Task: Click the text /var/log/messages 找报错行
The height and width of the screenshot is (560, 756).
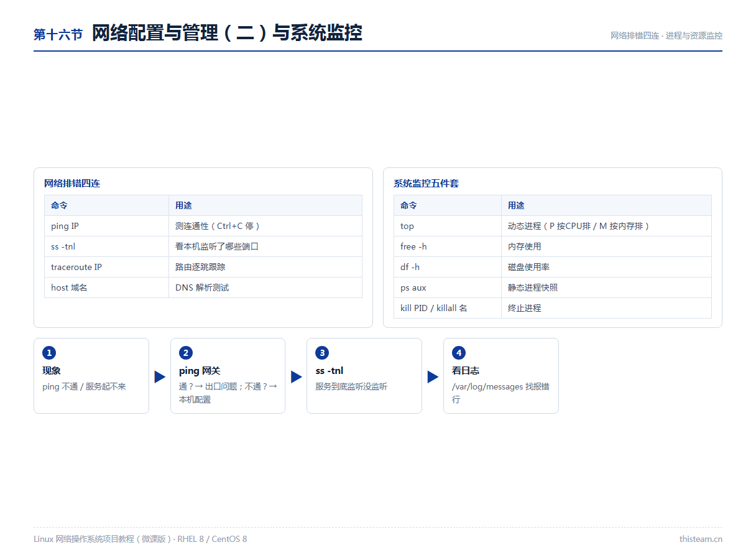Action: [x=500, y=393]
